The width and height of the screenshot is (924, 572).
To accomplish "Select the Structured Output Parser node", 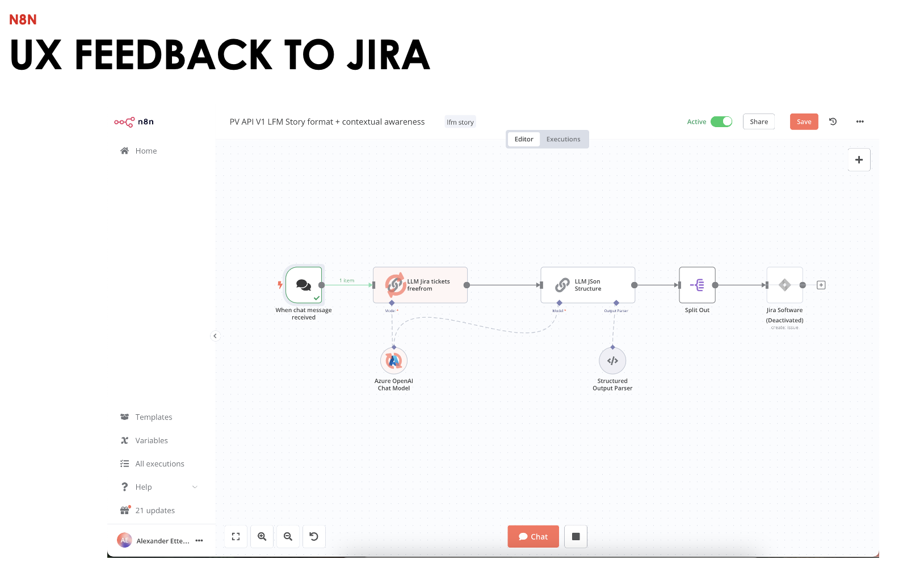I will [x=612, y=360].
